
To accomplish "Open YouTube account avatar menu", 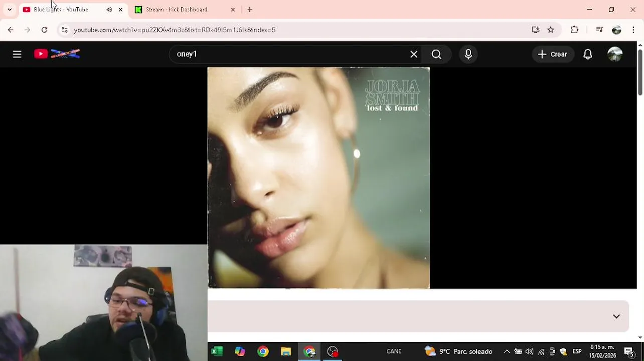I will coord(615,54).
